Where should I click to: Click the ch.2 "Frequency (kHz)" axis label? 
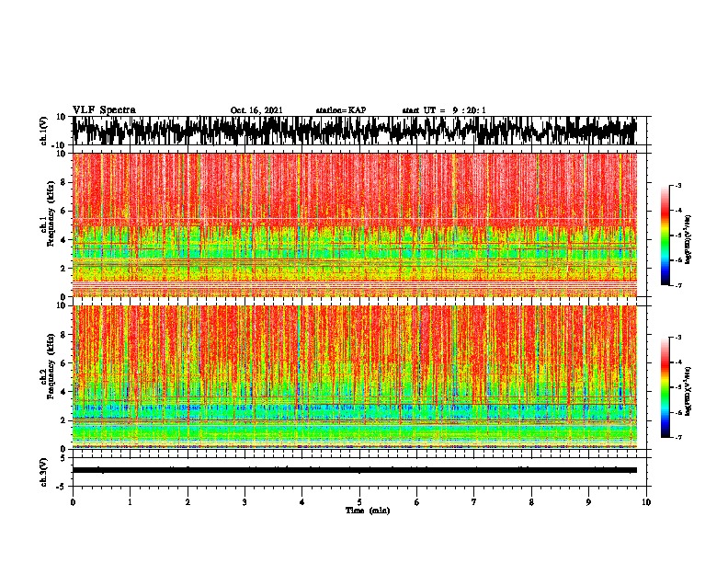pyautogui.click(x=51, y=366)
